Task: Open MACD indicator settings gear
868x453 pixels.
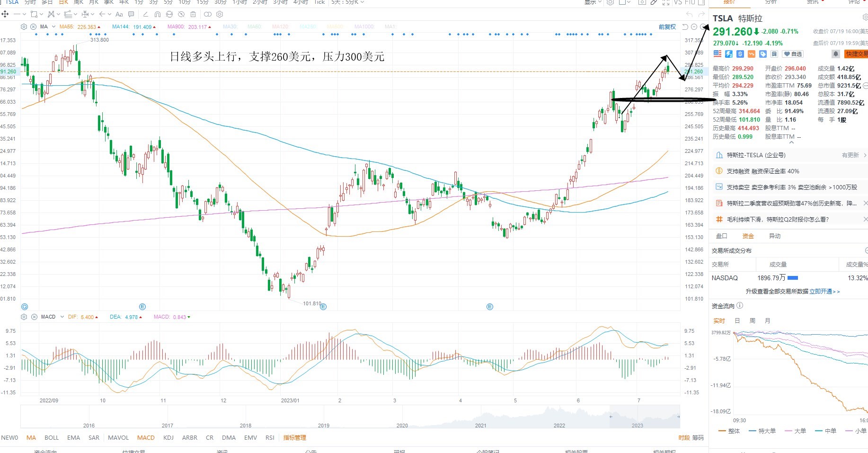Action: pos(24,317)
